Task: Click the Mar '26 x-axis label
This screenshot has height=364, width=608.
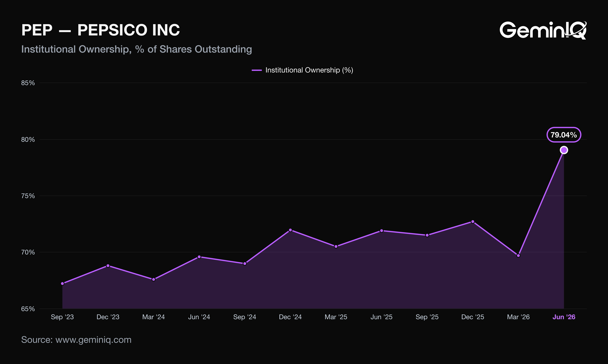Action: (518, 317)
